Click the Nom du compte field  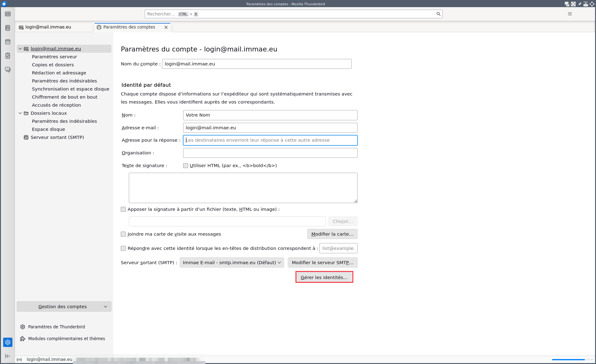[257, 64]
